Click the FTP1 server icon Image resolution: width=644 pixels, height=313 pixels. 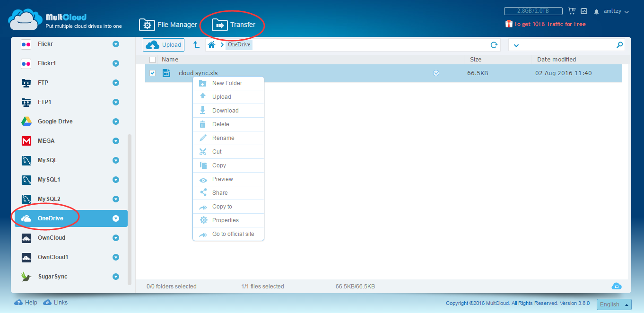point(26,102)
